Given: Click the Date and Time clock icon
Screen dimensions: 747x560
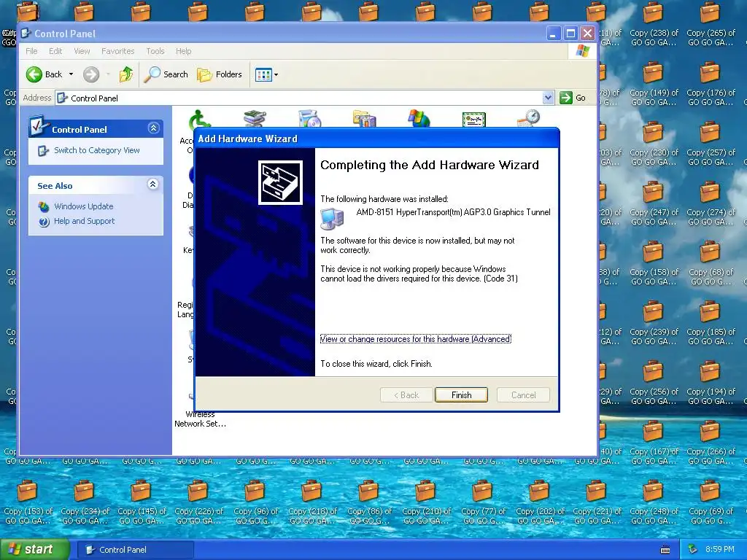Looking at the screenshot, I should [529, 117].
